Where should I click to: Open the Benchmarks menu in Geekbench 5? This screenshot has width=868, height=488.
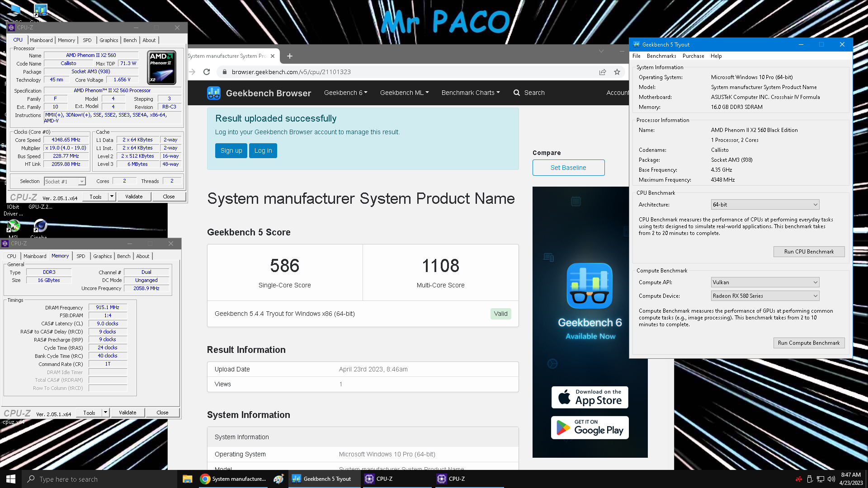[x=661, y=56]
